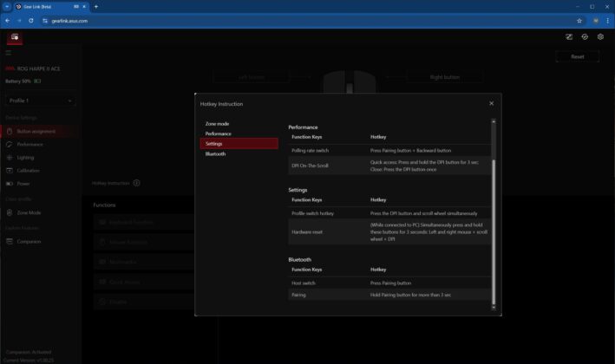Click 'Hold Pairing button for more than 3 sec'

pyautogui.click(x=410, y=295)
